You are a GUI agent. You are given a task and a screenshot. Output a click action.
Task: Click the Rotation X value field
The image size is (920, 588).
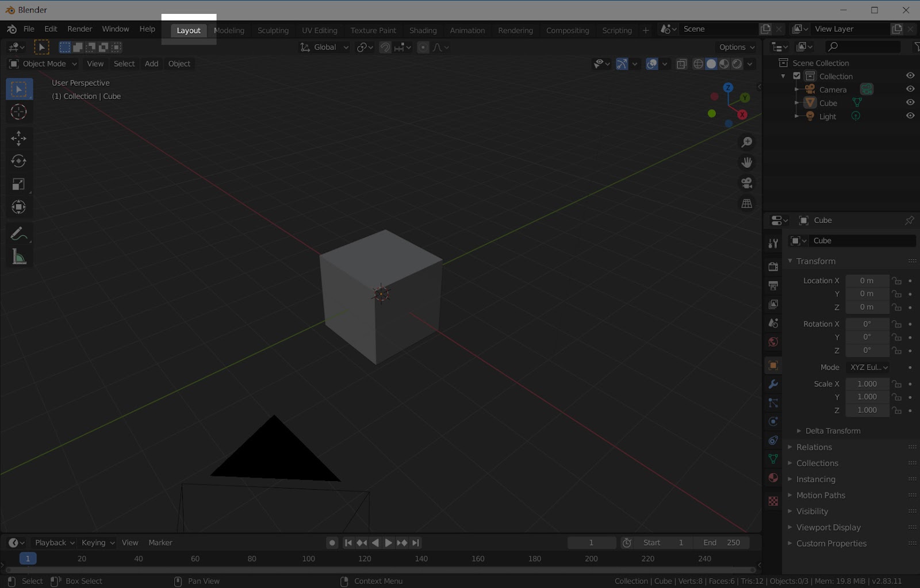(x=867, y=324)
